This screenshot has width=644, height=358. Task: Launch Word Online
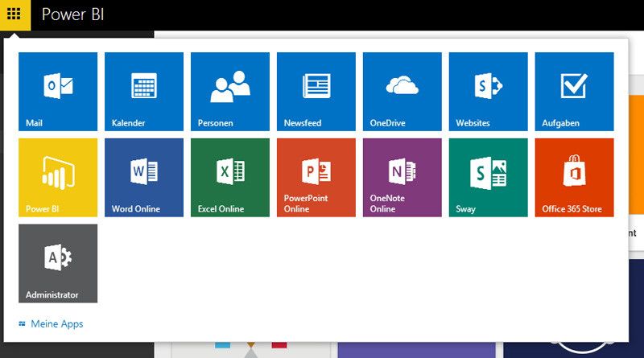click(x=144, y=177)
